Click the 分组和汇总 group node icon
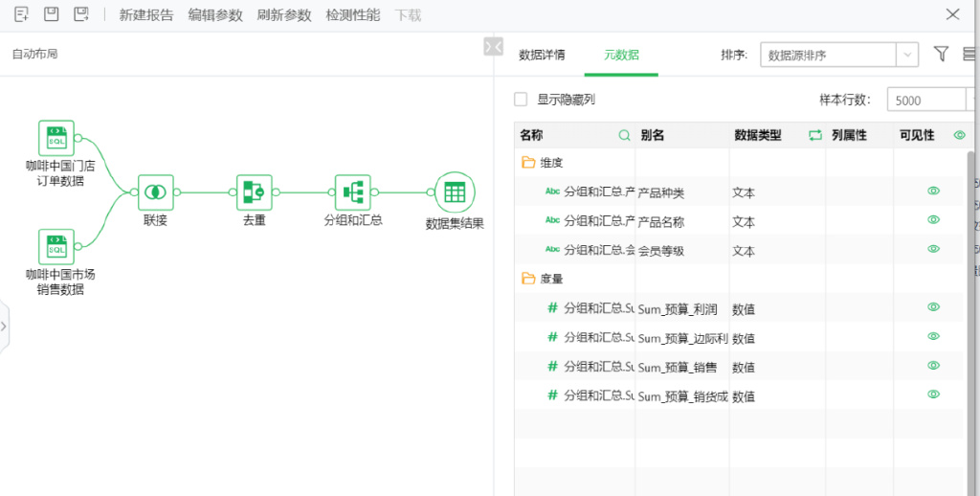Screen dimensions: 980x496 coord(352,192)
